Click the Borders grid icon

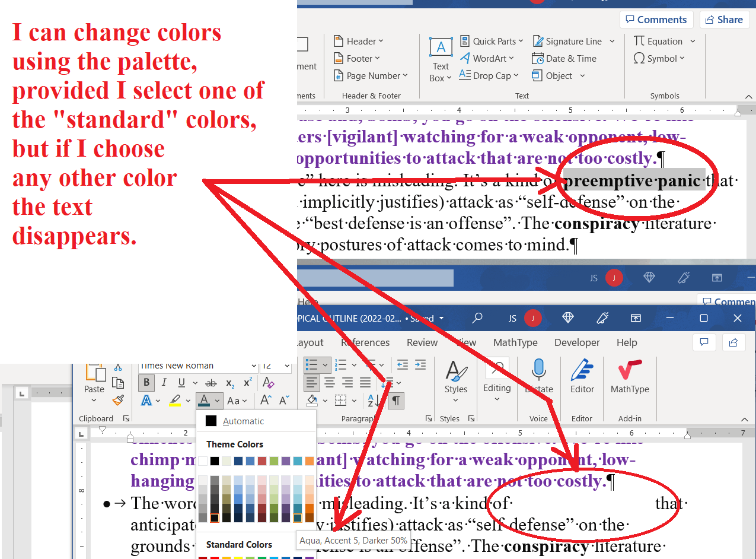coord(340,401)
